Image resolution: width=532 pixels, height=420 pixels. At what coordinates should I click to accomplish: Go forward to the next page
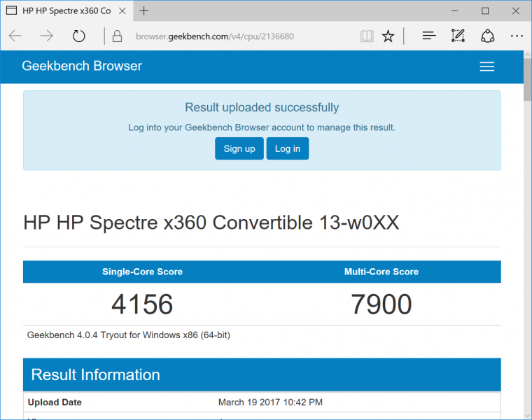(46, 36)
